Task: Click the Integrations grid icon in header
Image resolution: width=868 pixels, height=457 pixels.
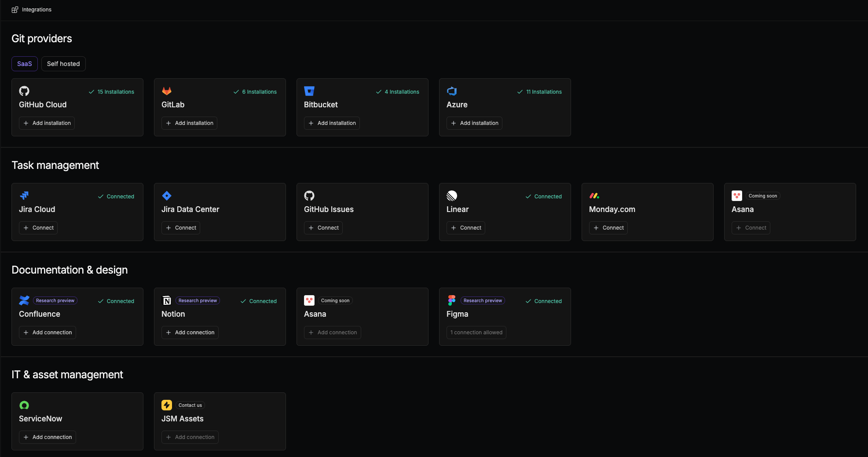Action: coord(15,10)
